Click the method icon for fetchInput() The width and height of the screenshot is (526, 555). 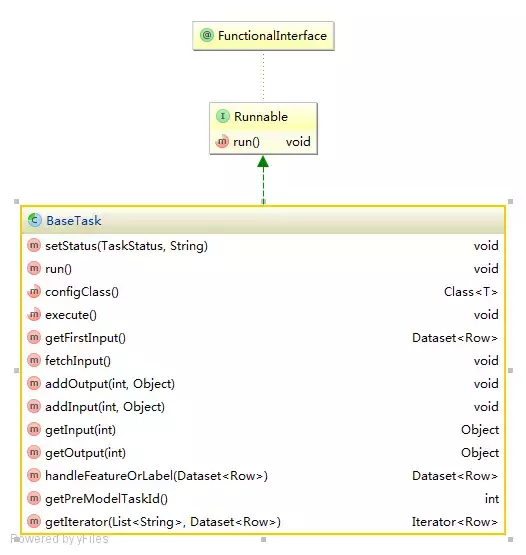[34, 360]
